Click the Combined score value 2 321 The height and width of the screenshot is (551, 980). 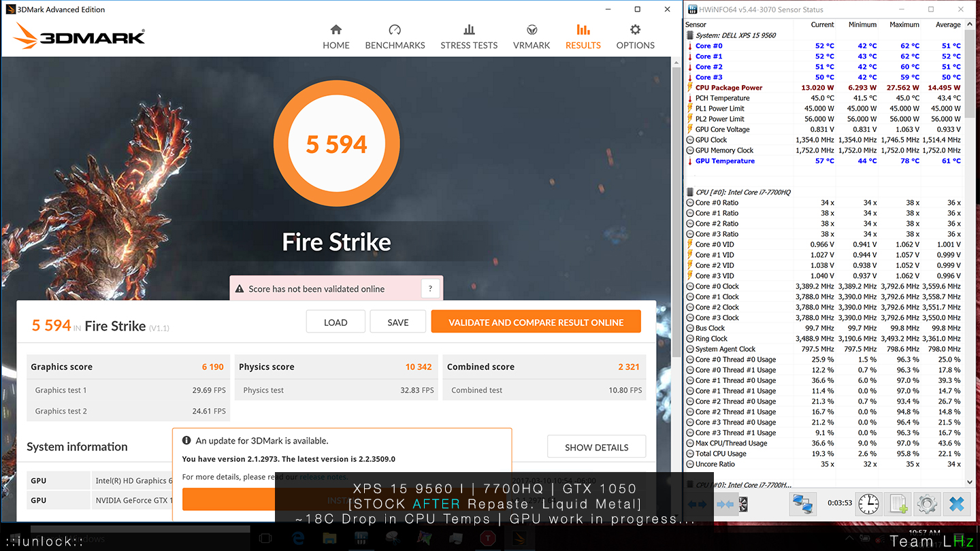[629, 367]
